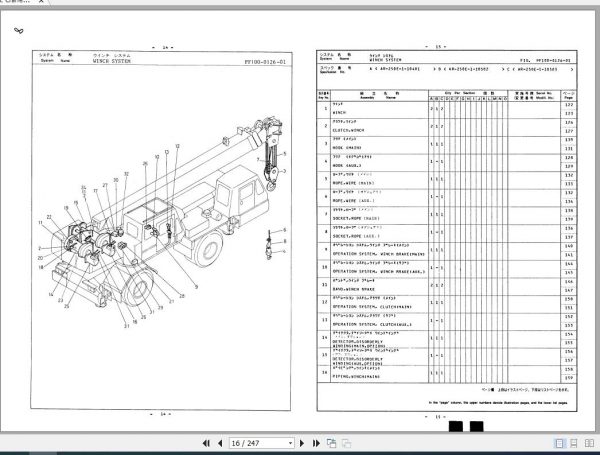Click the 'SOCKET,ROPE (AUX.)' assembly name
Viewport: 600px width, 455px height.
[x=356, y=236]
